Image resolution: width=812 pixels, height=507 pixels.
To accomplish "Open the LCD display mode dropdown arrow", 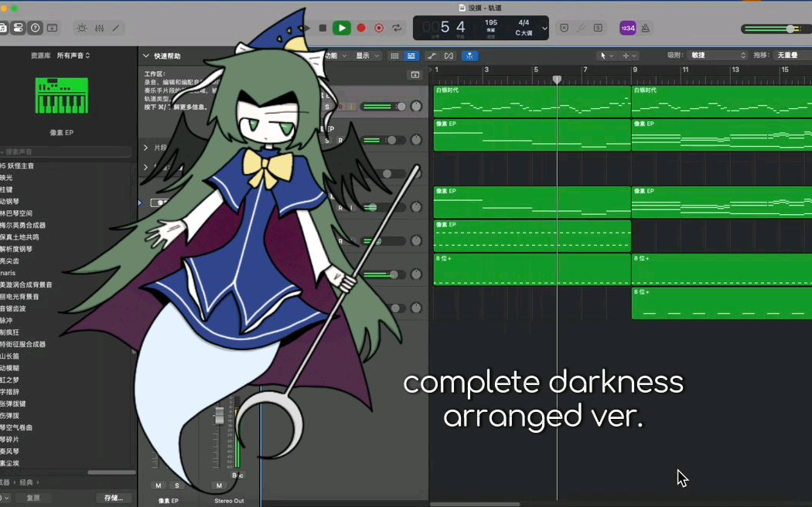I will pyautogui.click(x=544, y=28).
